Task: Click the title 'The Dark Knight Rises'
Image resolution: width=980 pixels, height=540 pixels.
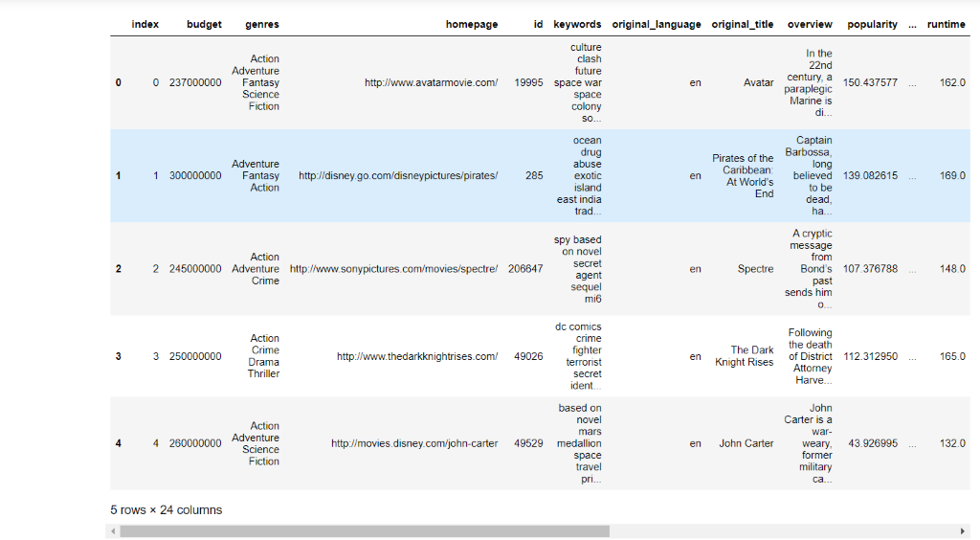Action: coord(745,356)
